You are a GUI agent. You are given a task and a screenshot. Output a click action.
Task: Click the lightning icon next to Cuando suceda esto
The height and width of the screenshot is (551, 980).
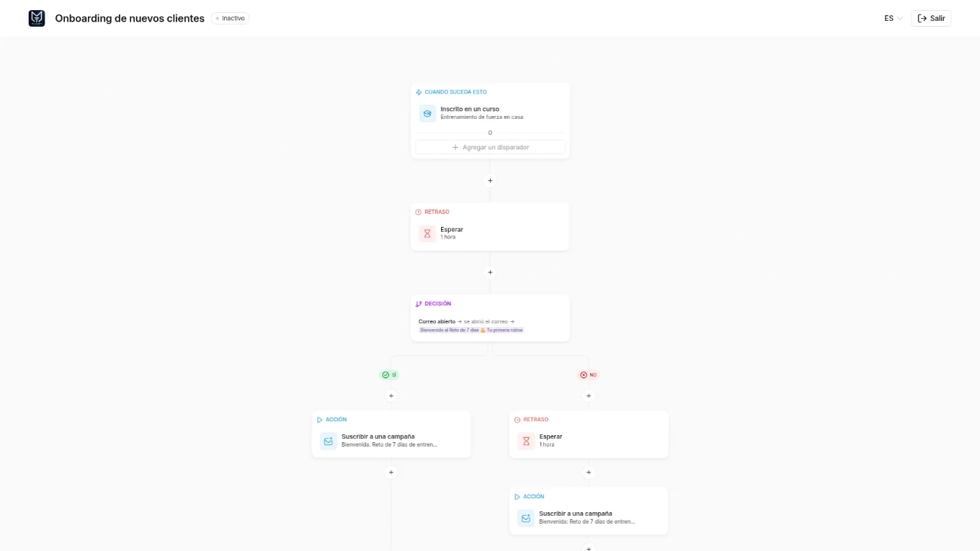coord(419,92)
